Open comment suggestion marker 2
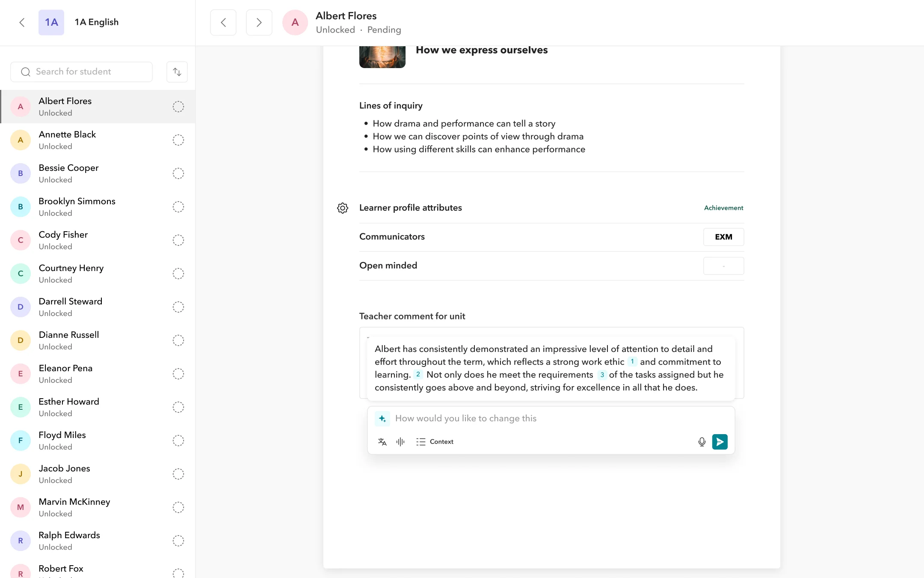 pyautogui.click(x=418, y=375)
